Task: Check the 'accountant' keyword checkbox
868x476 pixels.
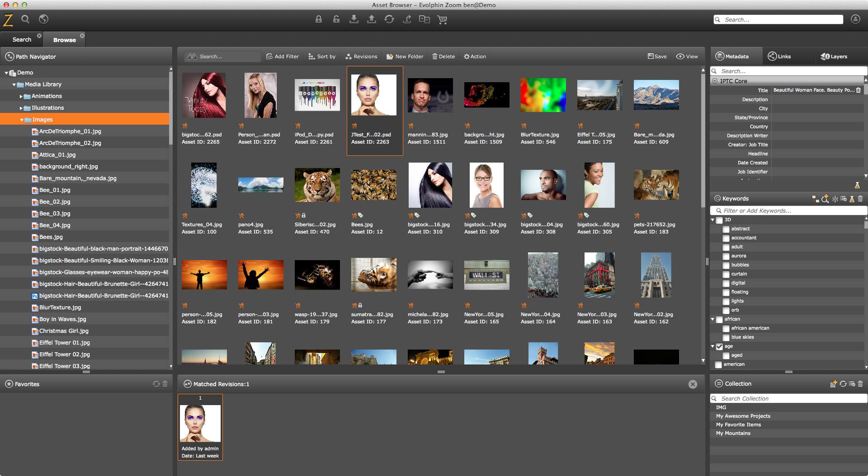Action: click(x=726, y=238)
